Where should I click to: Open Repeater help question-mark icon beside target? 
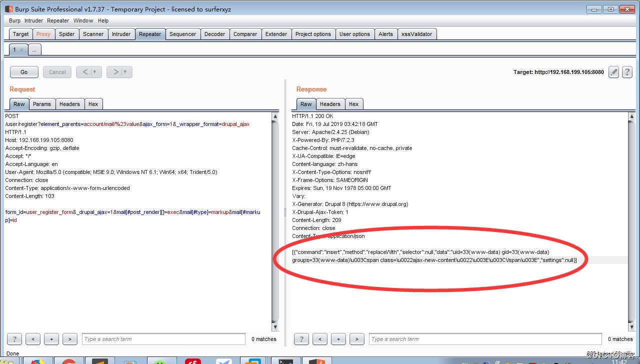click(627, 72)
